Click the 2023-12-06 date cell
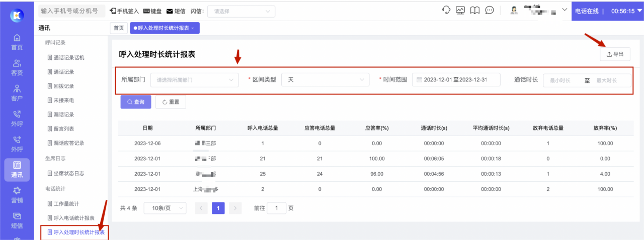The width and height of the screenshot is (644, 240). tap(147, 143)
